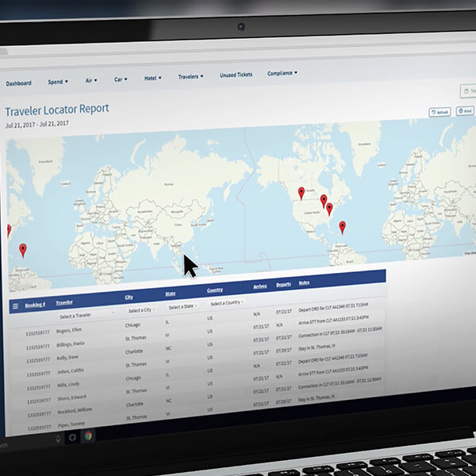Click the Print button above the map
The image size is (476, 476).
[465, 111]
